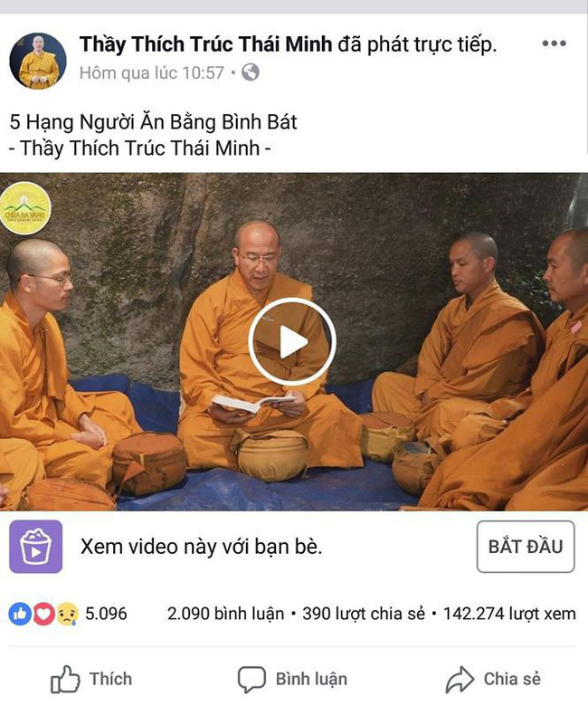Click the sad face reaction icon
The width and height of the screenshot is (588, 706).
(x=67, y=614)
